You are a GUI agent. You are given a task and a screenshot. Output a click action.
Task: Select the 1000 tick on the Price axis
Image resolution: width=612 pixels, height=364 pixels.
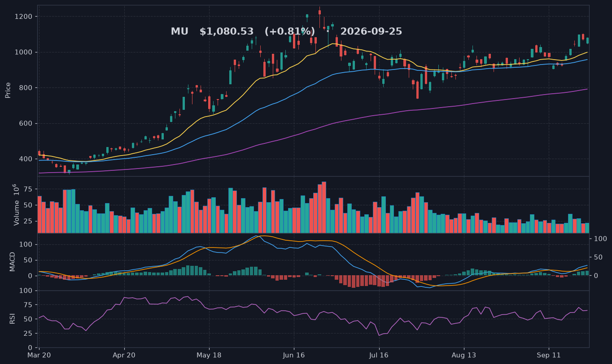pos(24,52)
